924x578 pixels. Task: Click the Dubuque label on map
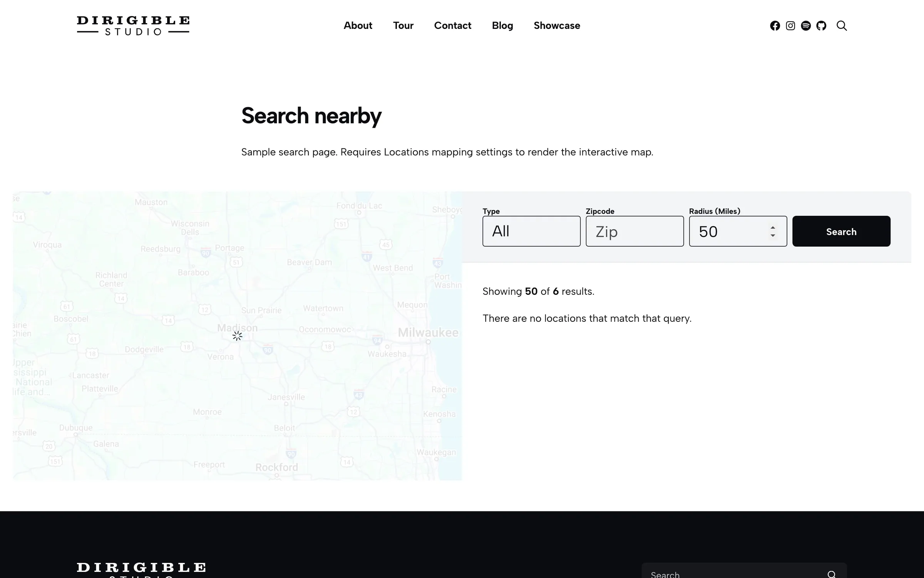click(x=75, y=428)
